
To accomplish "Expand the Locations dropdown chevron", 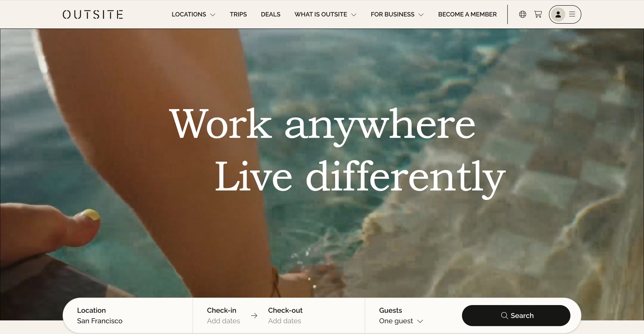I will tap(213, 15).
